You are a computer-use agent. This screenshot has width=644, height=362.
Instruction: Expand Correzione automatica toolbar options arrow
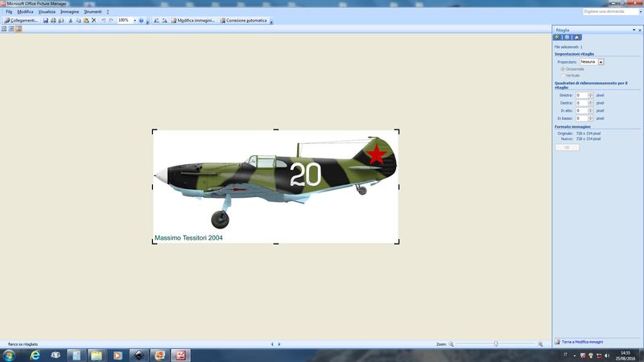(x=271, y=21)
